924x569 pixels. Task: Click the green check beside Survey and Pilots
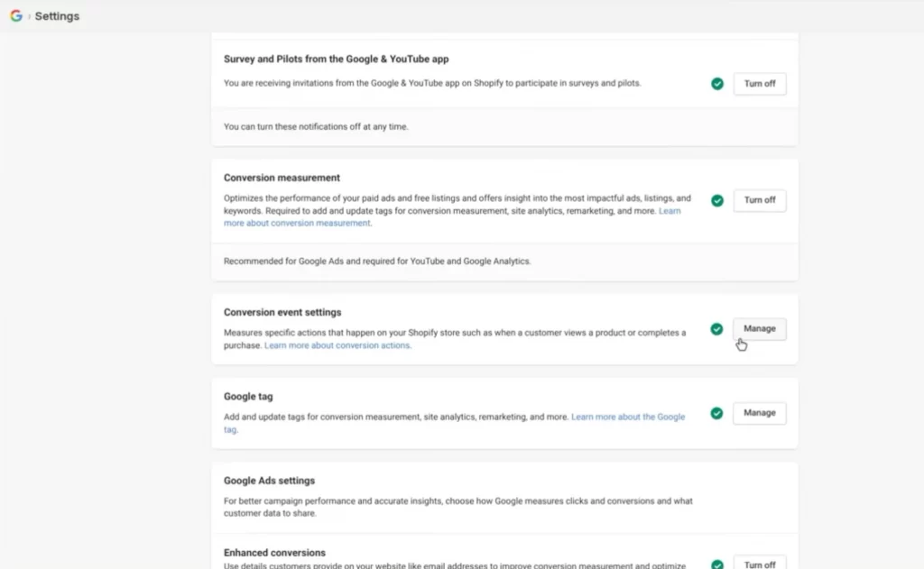click(716, 83)
